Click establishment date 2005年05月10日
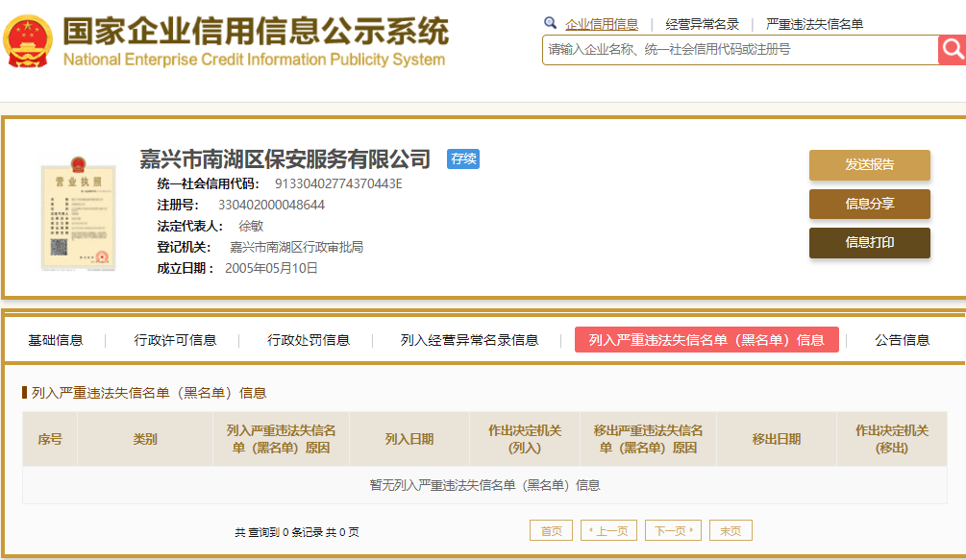The height and width of the screenshot is (560, 966). coord(271,268)
